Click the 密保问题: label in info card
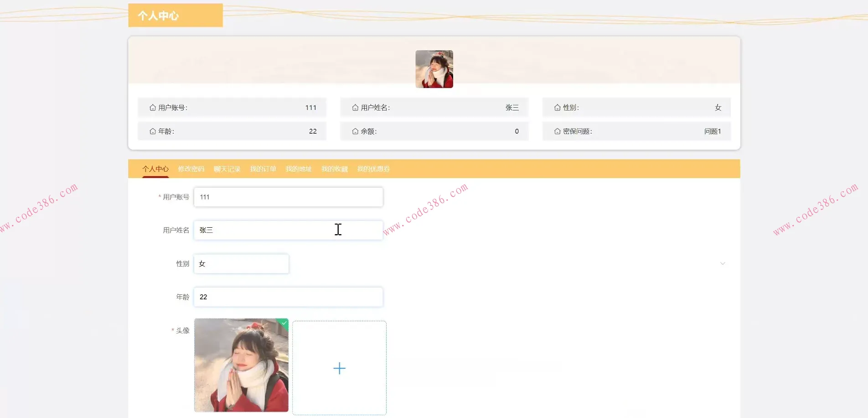Image resolution: width=868 pixels, height=418 pixels. [578, 131]
